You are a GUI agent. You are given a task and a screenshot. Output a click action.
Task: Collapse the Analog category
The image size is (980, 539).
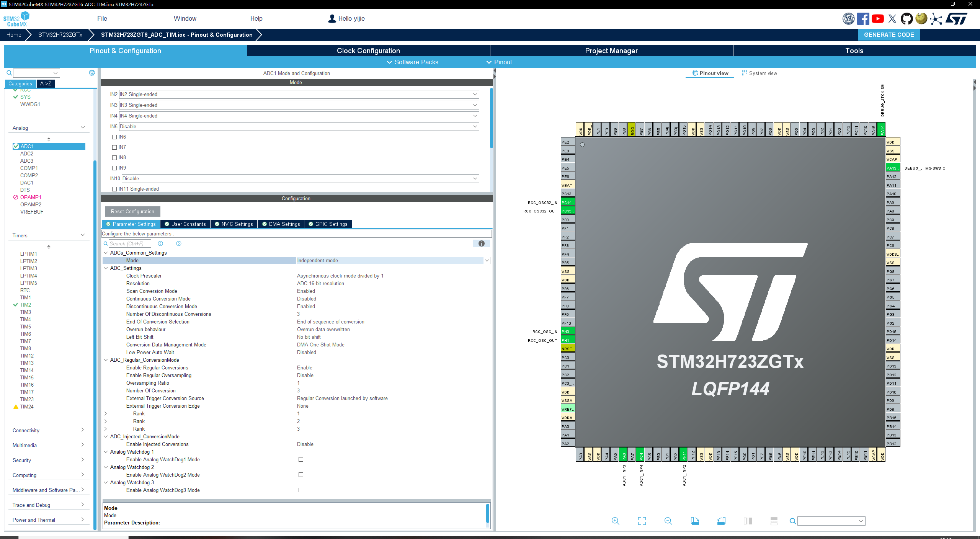pos(48,128)
